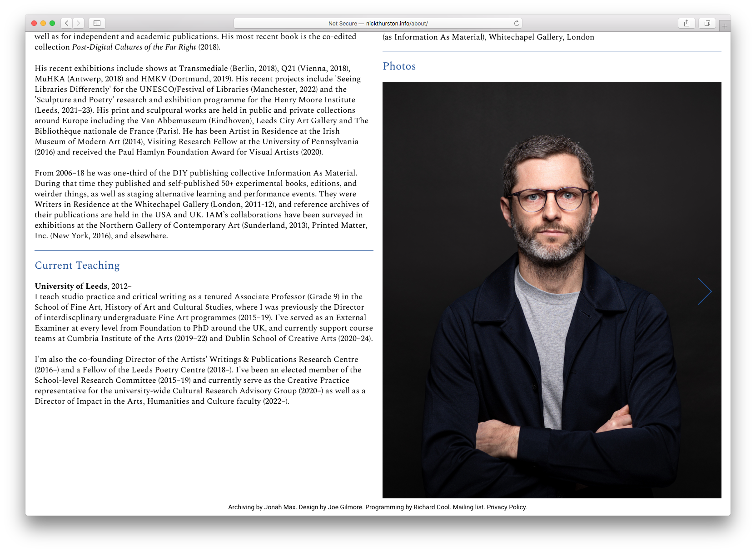Click the browser Forward arrow button
756x552 pixels.
click(x=79, y=23)
